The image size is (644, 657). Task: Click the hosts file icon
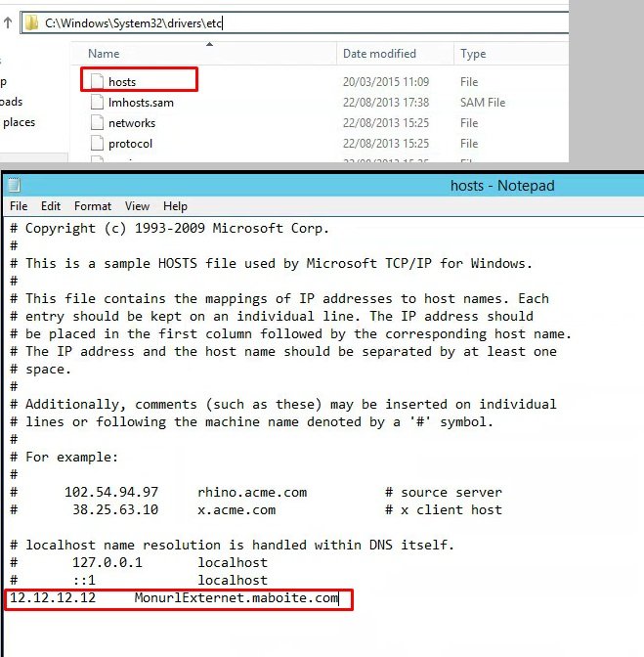click(x=97, y=81)
